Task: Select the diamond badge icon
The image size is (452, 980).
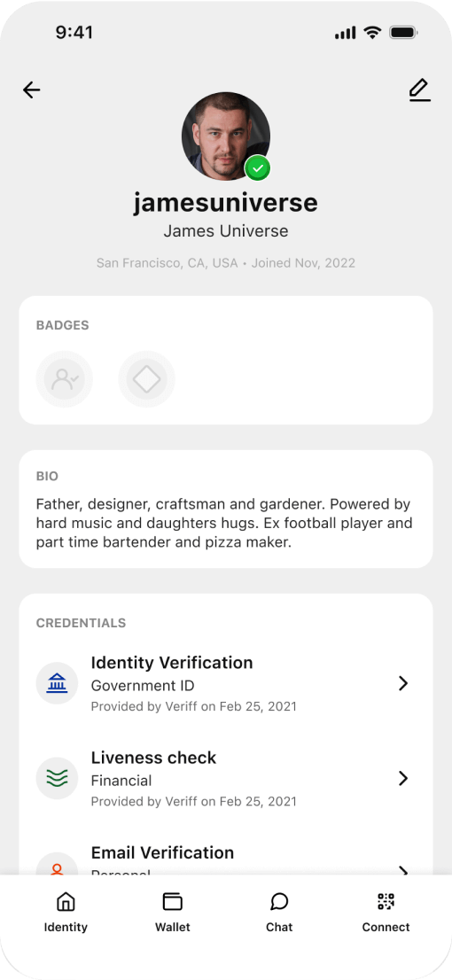Action: 147,378
